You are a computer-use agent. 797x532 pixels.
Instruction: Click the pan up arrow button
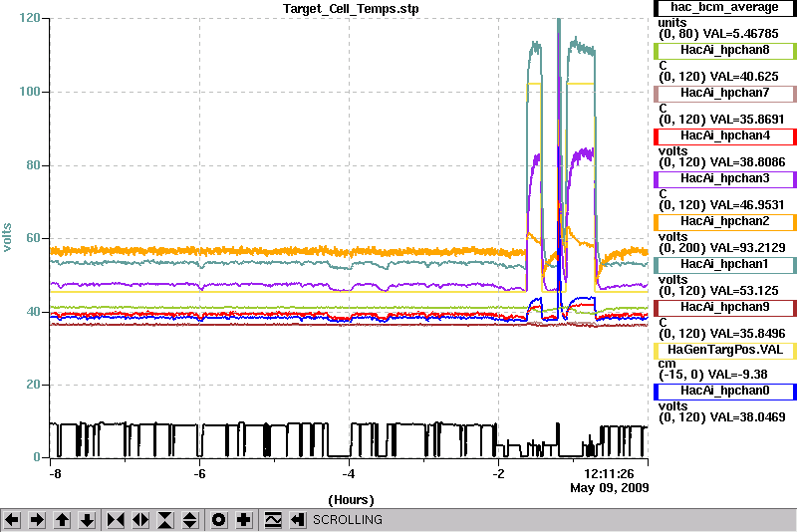(62, 520)
